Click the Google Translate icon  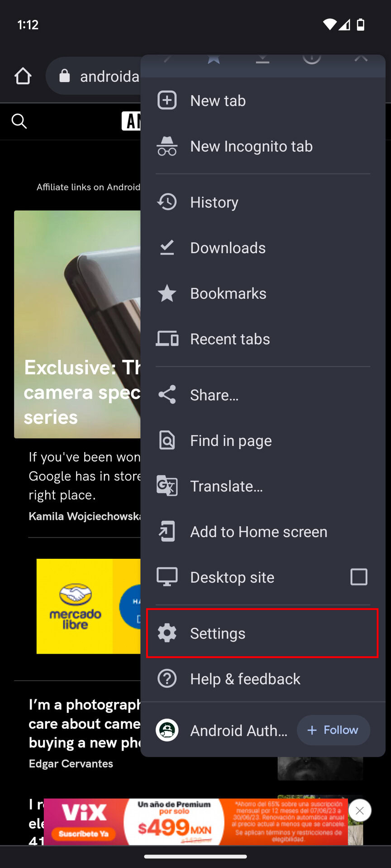tap(167, 486)
